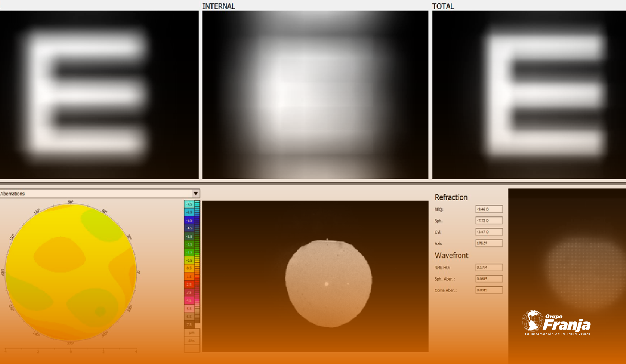Select the 4.5 pink scale swatch

click(189, 300)
